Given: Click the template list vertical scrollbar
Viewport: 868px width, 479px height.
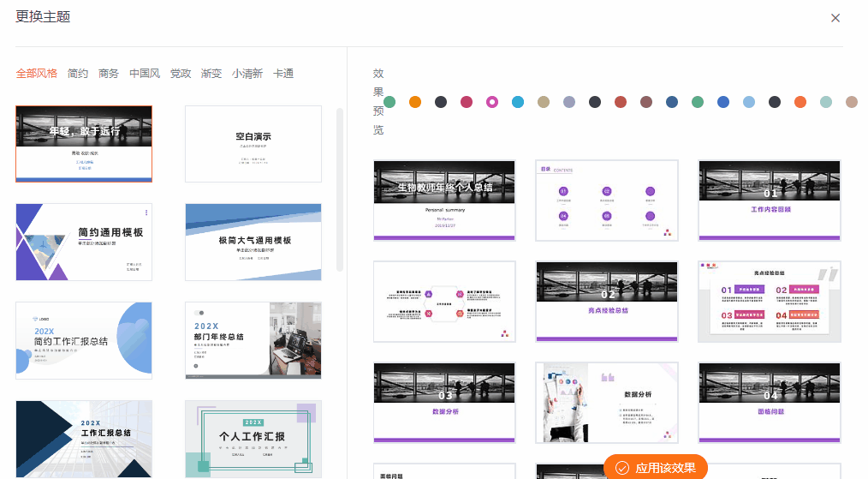Looking at the screenshot, I should coord(340,189).
